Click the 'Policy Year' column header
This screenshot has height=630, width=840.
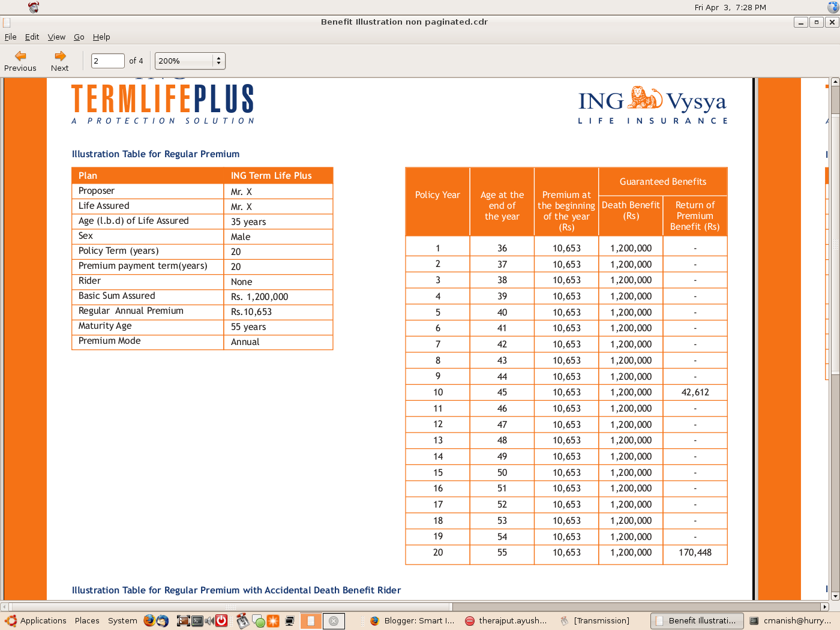point(437,195)
